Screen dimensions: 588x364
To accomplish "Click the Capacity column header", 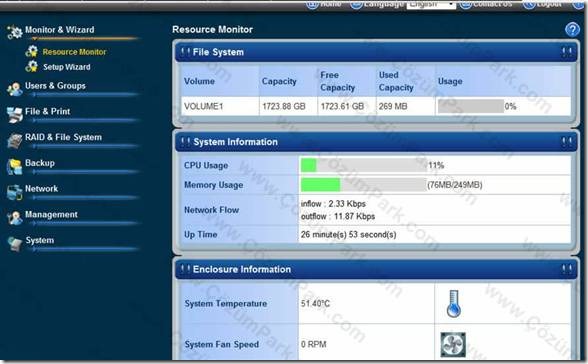I will pyautogui.click(x=279, y=81).
